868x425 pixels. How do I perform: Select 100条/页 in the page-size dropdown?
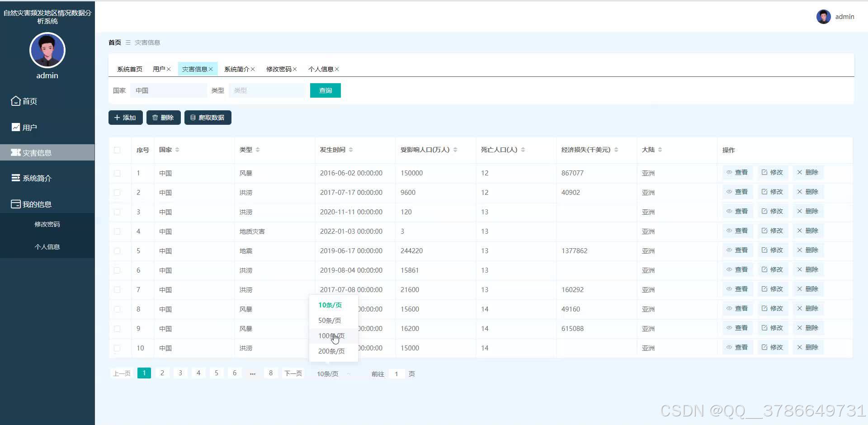coord(334,336)
